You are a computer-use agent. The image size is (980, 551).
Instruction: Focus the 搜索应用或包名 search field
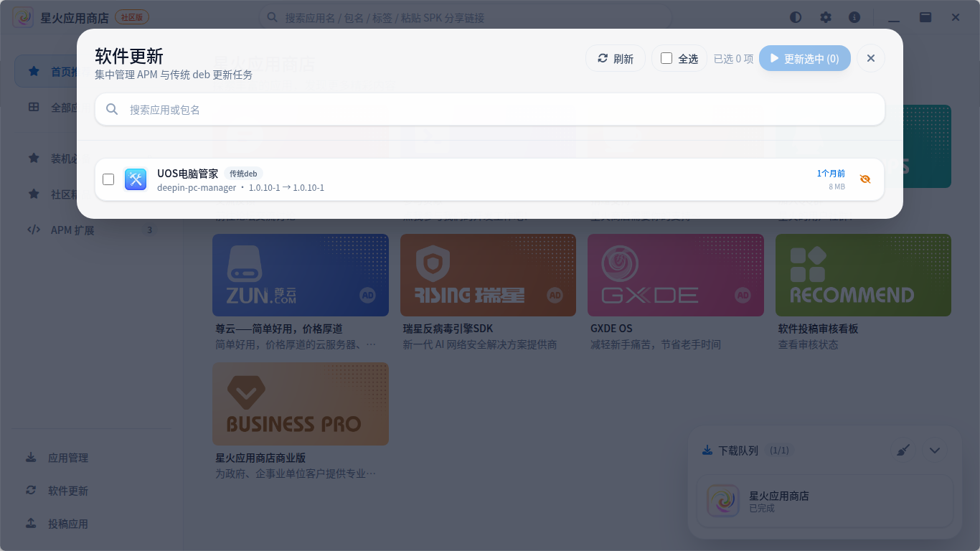(x=490, y=109)
